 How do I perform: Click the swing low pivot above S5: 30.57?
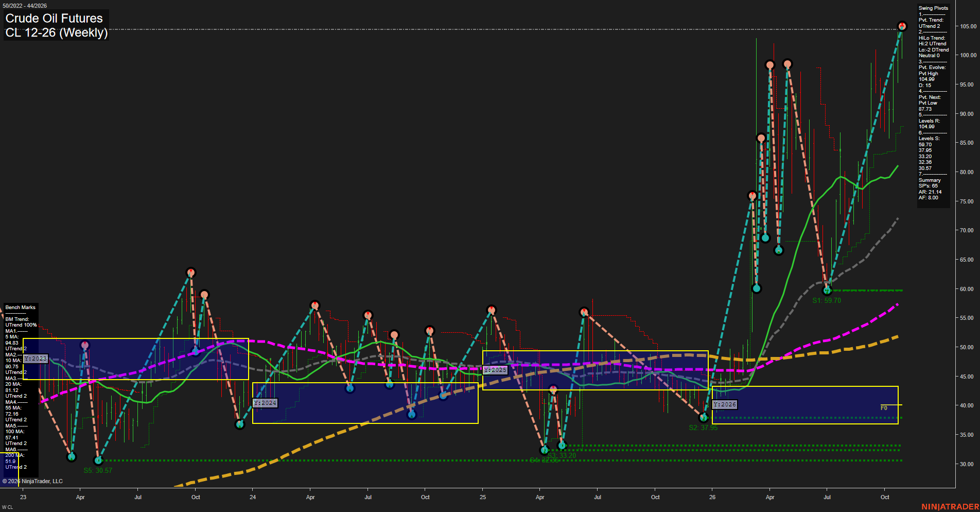(98, 460)
